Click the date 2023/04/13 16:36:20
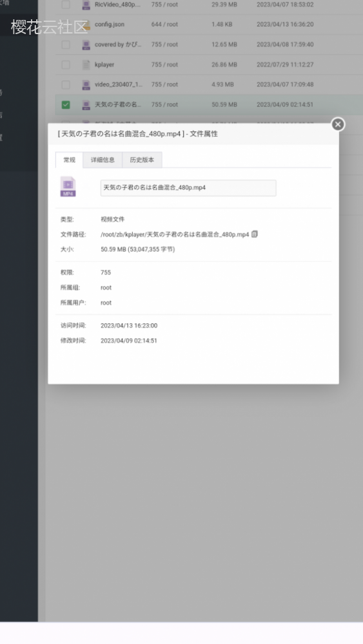This screenshot has width=363, height=644. tap(285, 24)
